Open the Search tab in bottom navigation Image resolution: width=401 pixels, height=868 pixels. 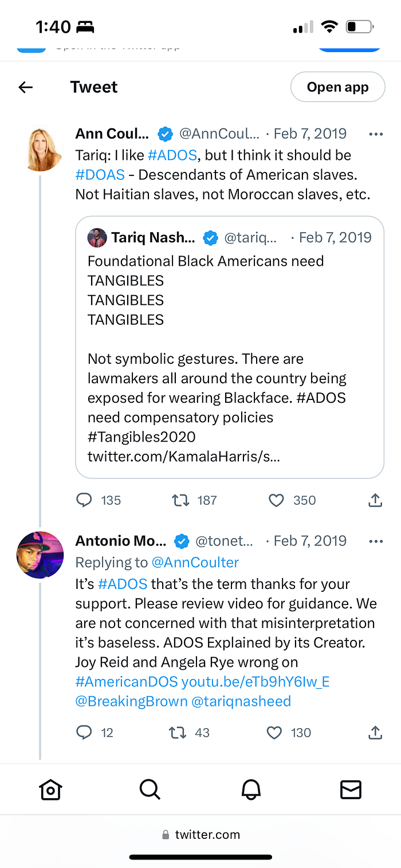click(x=150, y=790)
